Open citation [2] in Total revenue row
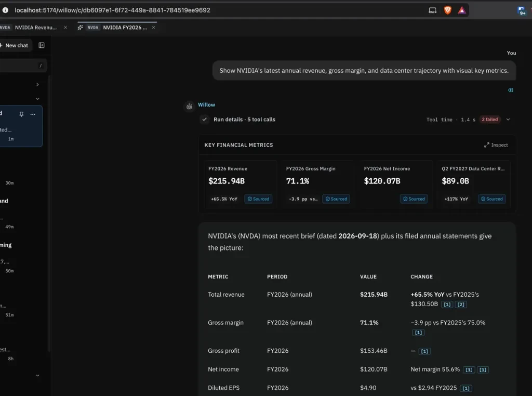Image resolution: width=532 pixels, height=396 pixels. tap(461, 305)
